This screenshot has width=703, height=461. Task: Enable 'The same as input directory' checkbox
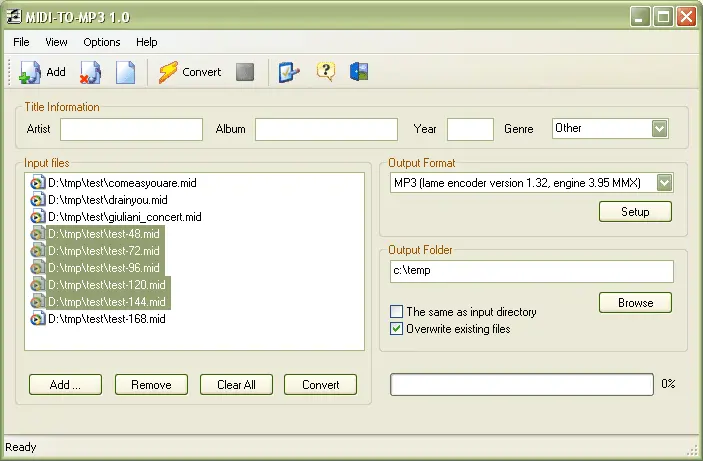coord(397,312)
